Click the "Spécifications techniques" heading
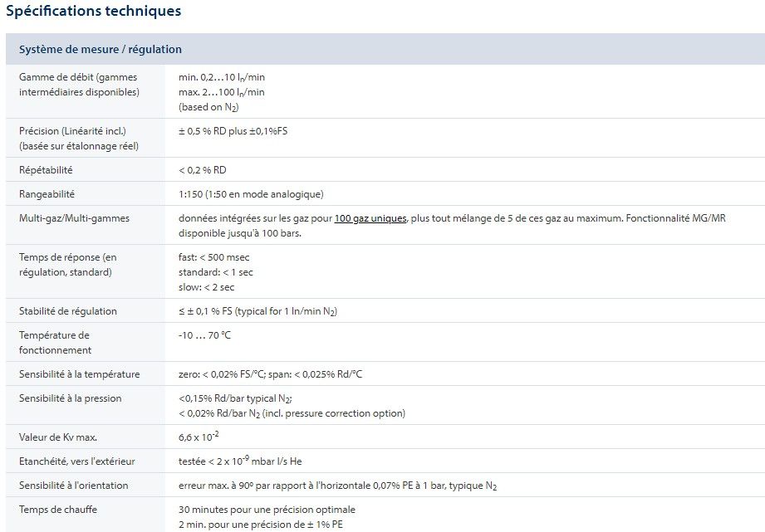765x532 pixels. tap(93, 12)
